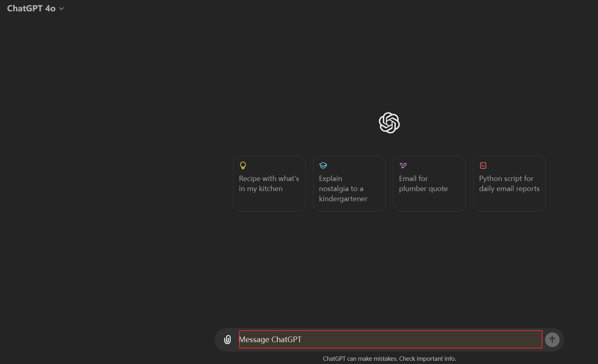The width and height of the screenshot is (598, 364).
Task: Select the Recipe with what's in my kitchen card
Action: coord(269,183)
